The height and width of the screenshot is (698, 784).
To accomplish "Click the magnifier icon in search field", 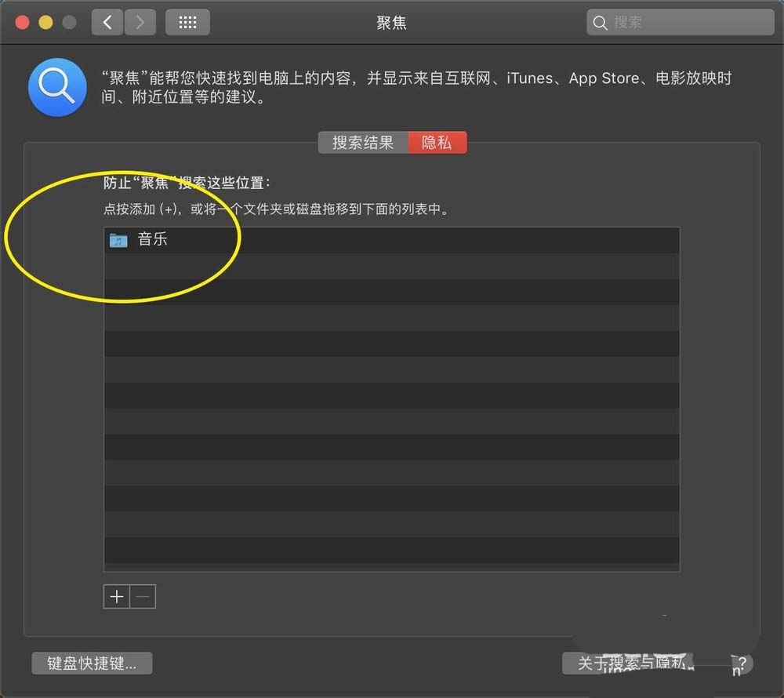I will 600,23.
